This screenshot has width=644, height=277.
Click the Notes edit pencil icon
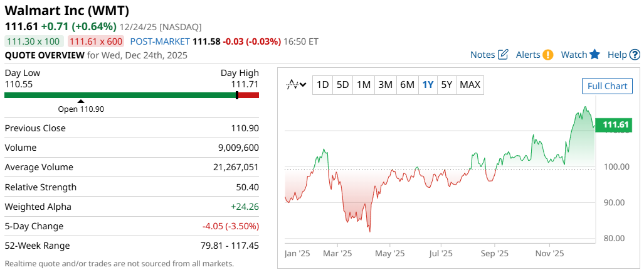point(503,55)
